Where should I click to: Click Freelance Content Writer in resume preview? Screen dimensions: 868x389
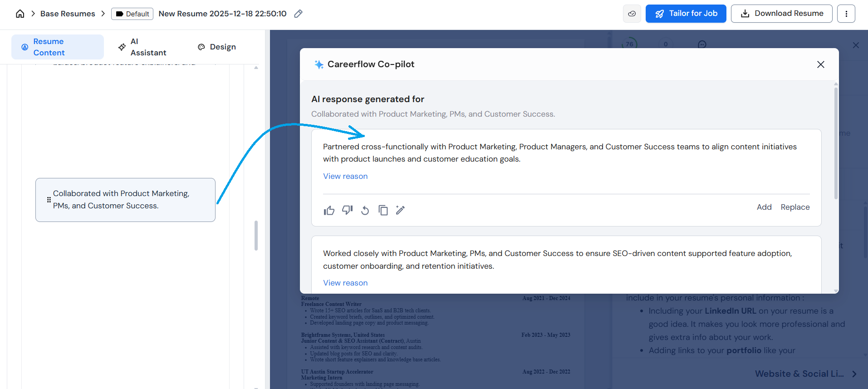tap(331, 304)
